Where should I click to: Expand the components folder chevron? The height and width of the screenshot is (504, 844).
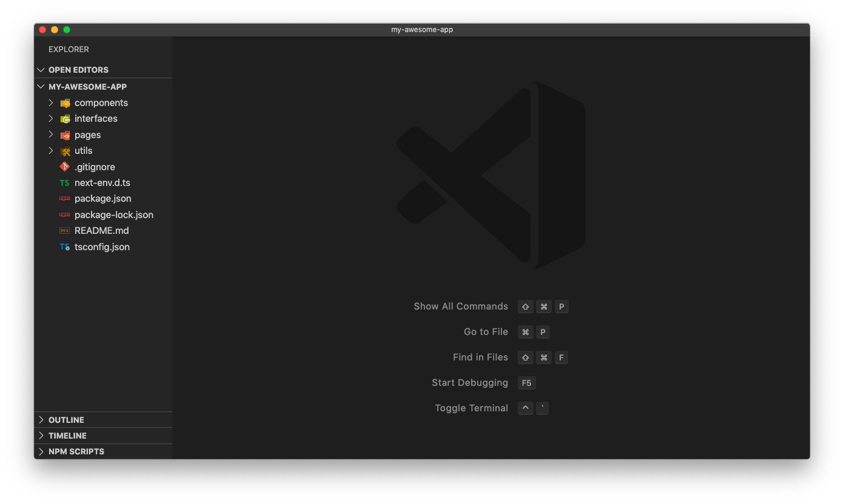(x=51, y=103)
